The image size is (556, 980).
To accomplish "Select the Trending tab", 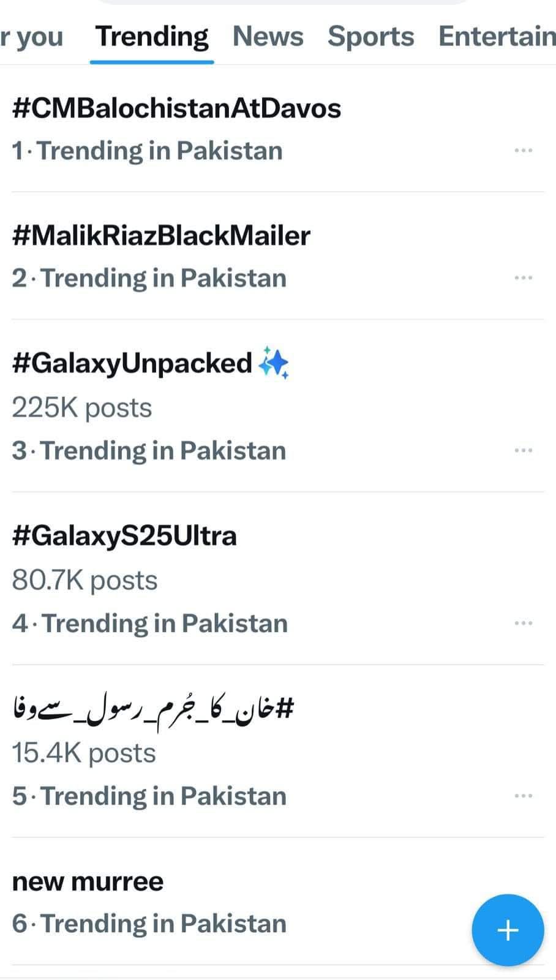I will click(152, 37).
